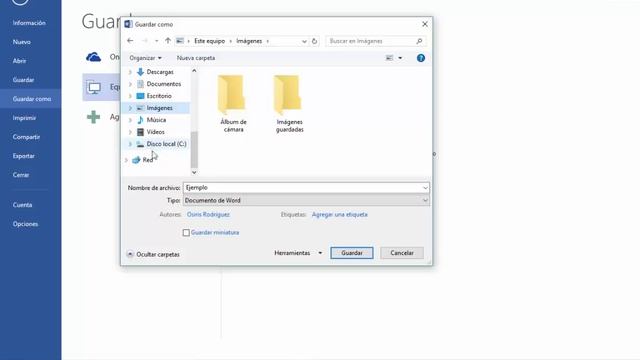Image resolution: width=640 pixels, height=360 pixels.
Task: Click the Agregar una etiqueta link
Action: click(x=340, y=214)
